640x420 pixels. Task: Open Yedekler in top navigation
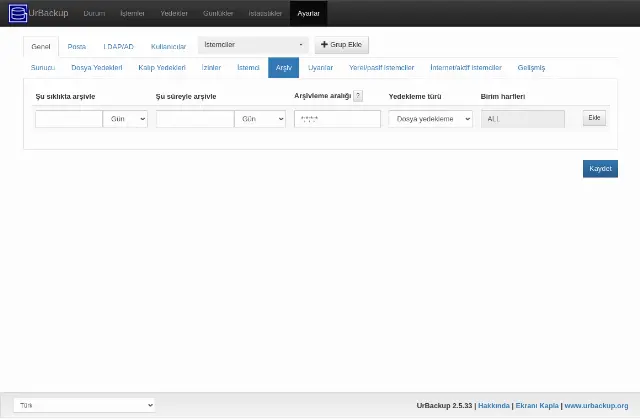coord(174,13)
